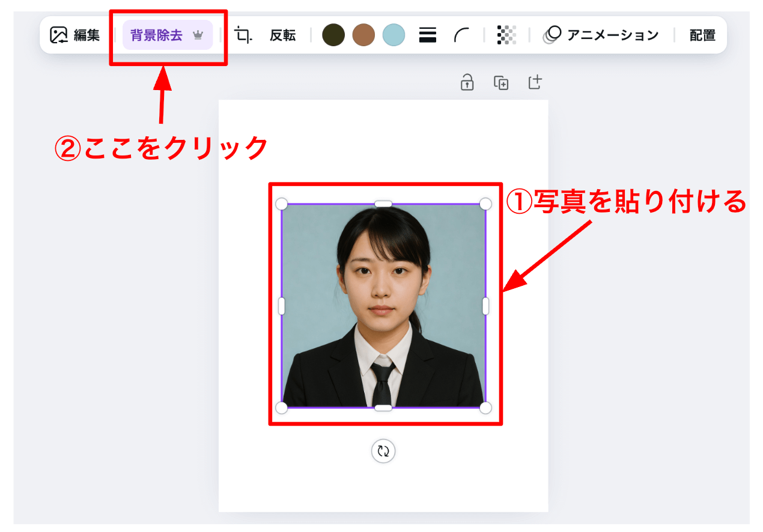Screen dimensions: 763x532
Task: Pick the dark olive color swatch
Action: (333, 35)
